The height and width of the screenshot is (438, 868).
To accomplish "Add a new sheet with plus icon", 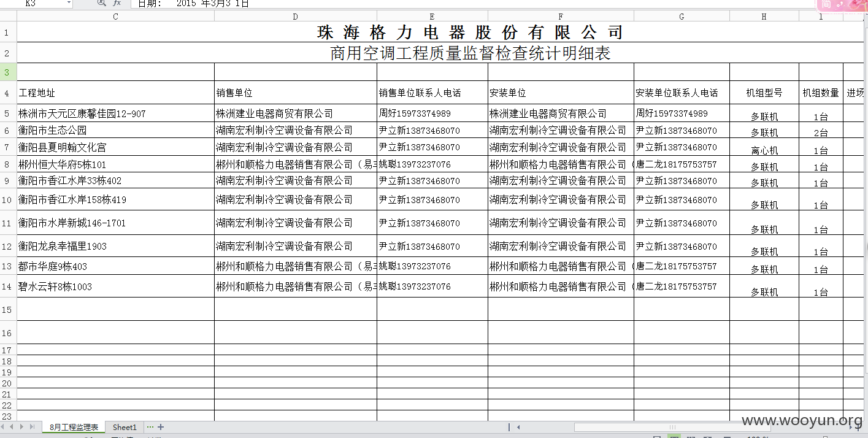I will (161, 427).
